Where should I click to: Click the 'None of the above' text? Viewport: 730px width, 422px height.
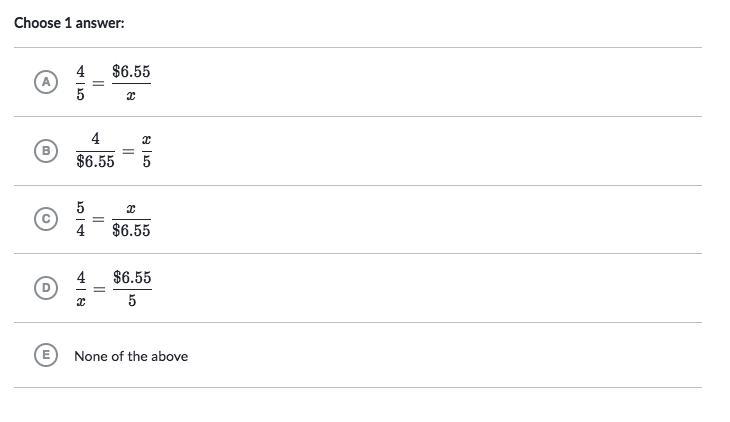pos(131,356)
